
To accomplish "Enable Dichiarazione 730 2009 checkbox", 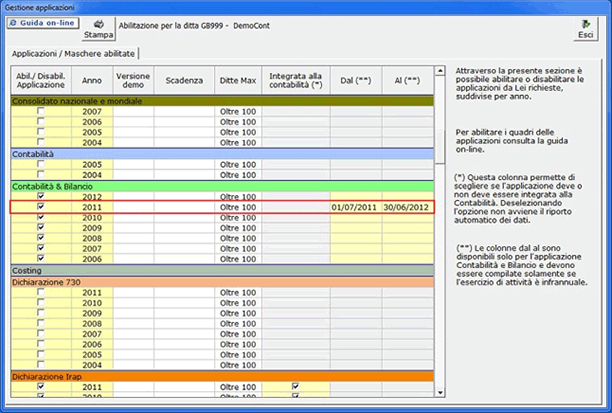I will coord(41,313).
